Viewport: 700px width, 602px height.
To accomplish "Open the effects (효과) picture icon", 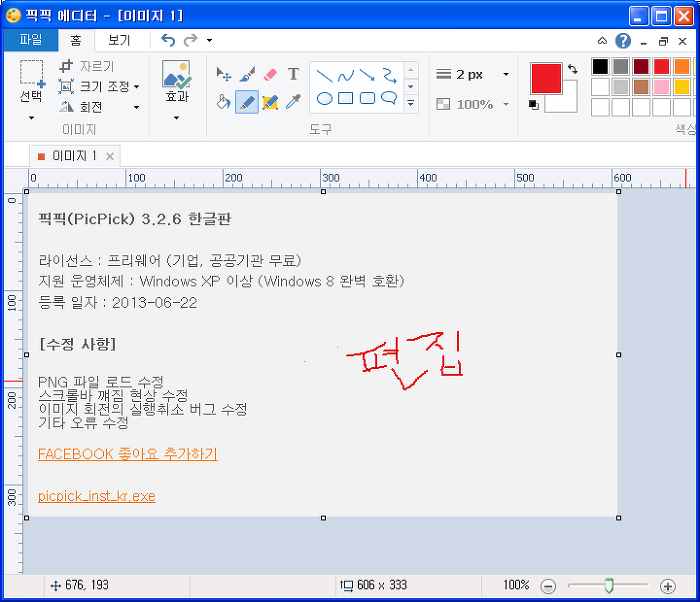I will [x=177, y=74].
